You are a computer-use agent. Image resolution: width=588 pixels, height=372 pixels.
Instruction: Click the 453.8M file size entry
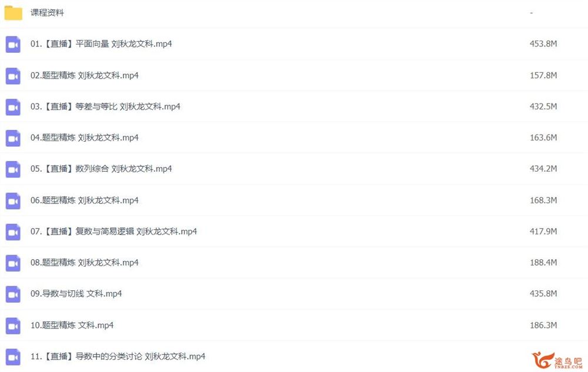(x=543, y=44)
